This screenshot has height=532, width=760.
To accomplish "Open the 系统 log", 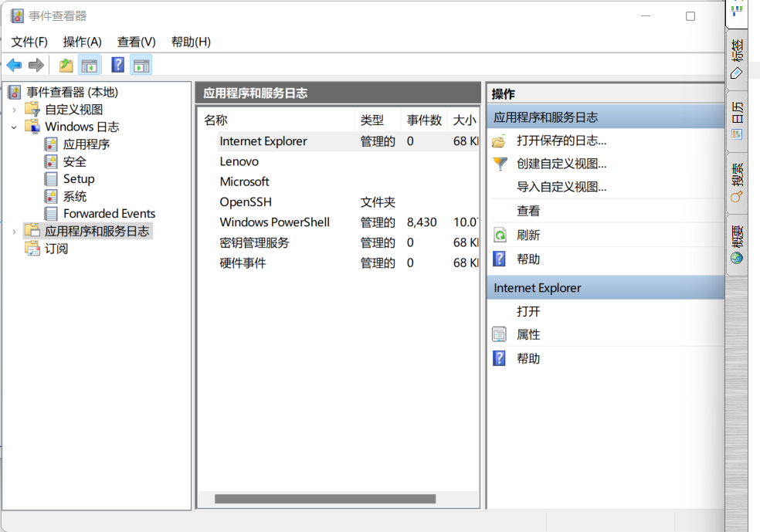I will coord(75,196).
